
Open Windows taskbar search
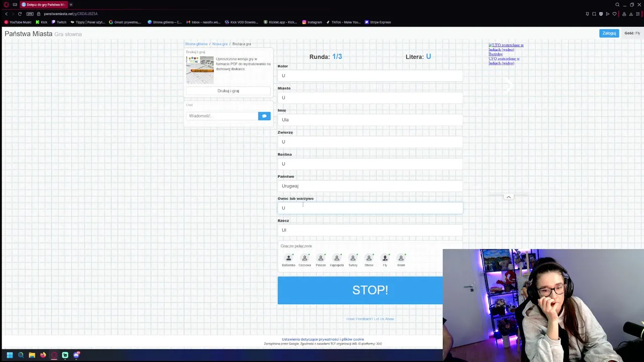[21, 355]
